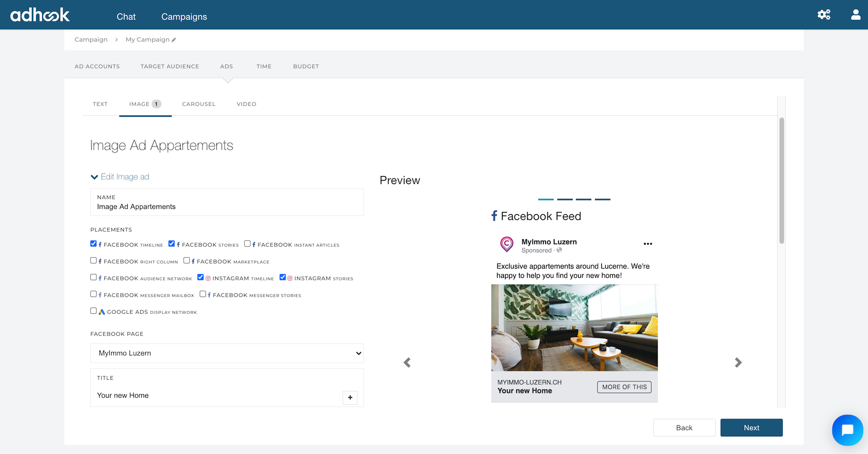
Task: Select the third preview indicator dash
Action: point(583,199)
